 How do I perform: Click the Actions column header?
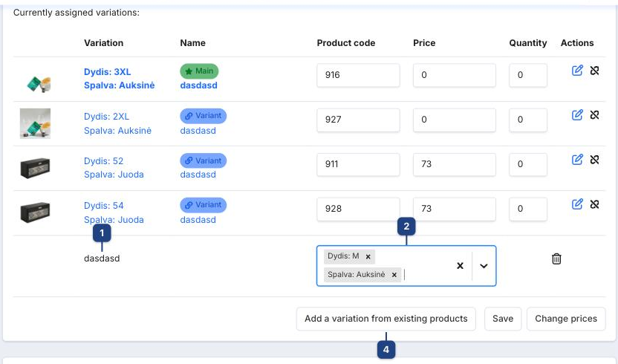[x=577, y=43]
